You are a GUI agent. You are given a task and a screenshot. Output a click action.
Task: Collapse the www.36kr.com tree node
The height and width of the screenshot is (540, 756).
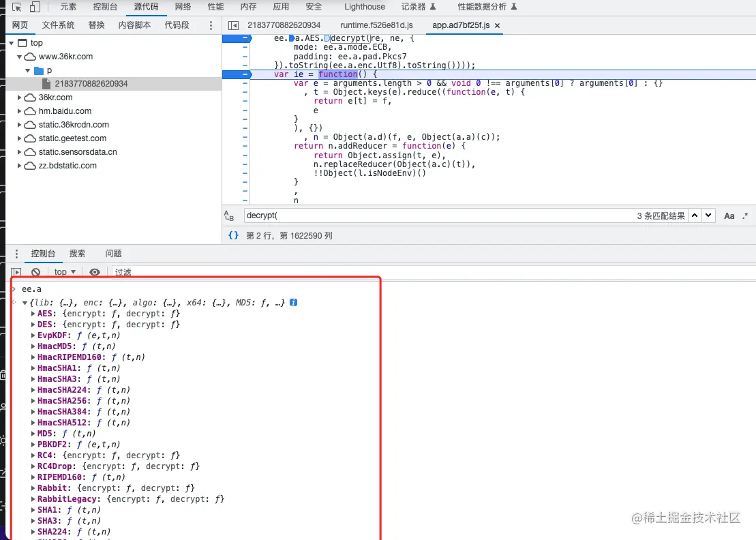coord(19,57)
